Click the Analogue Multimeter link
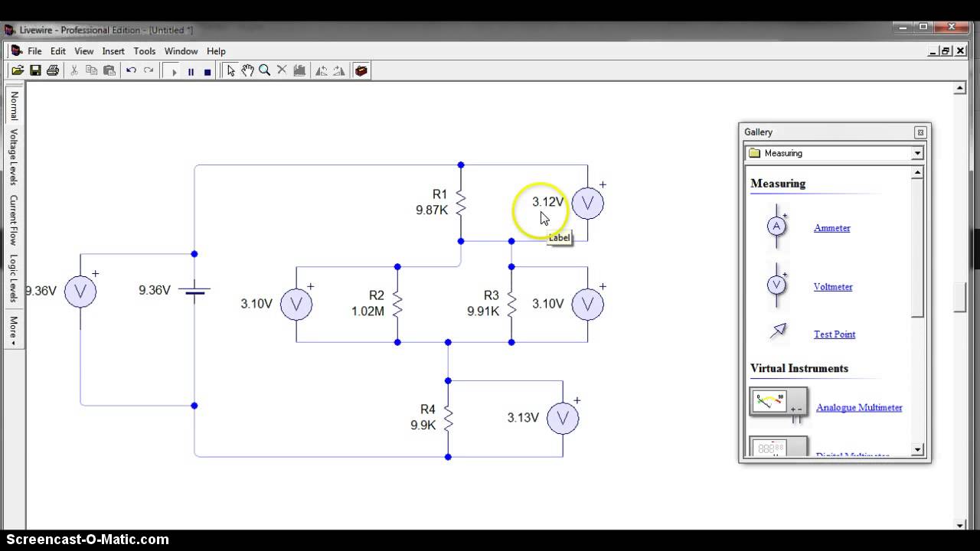980x551 pixels. click(859, 407)
